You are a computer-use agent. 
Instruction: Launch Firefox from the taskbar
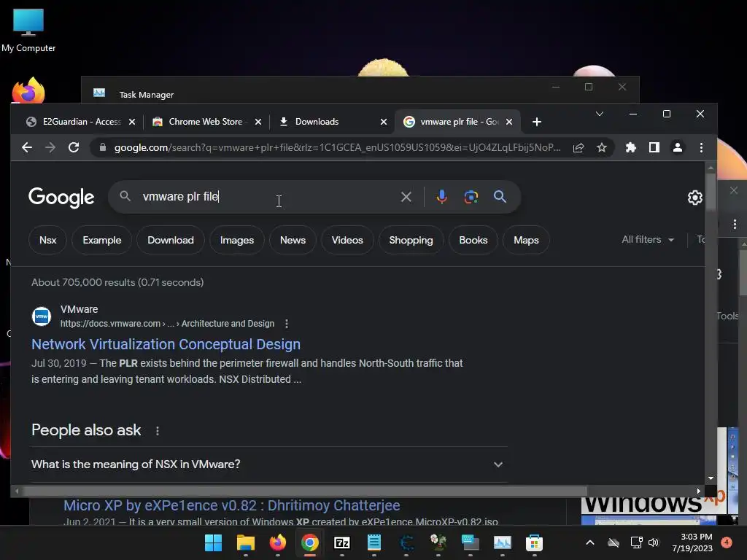click(x=278, y=542)
